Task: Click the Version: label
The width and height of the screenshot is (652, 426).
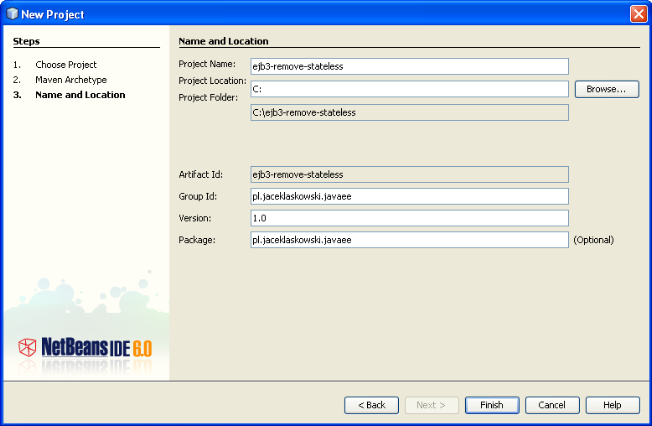Action: [x=195, y=218]
